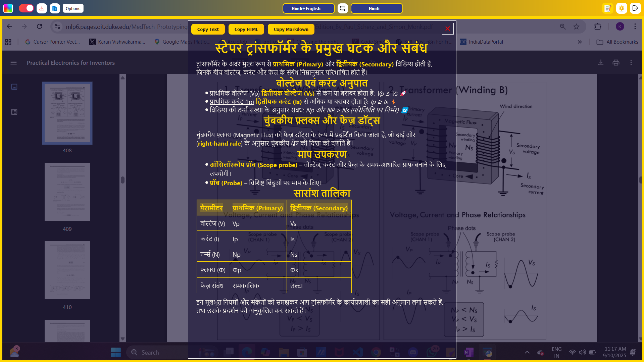The image size is (644, 362).
Task: Click the 'उल्टा' table cell
Action: click(319, 286)
